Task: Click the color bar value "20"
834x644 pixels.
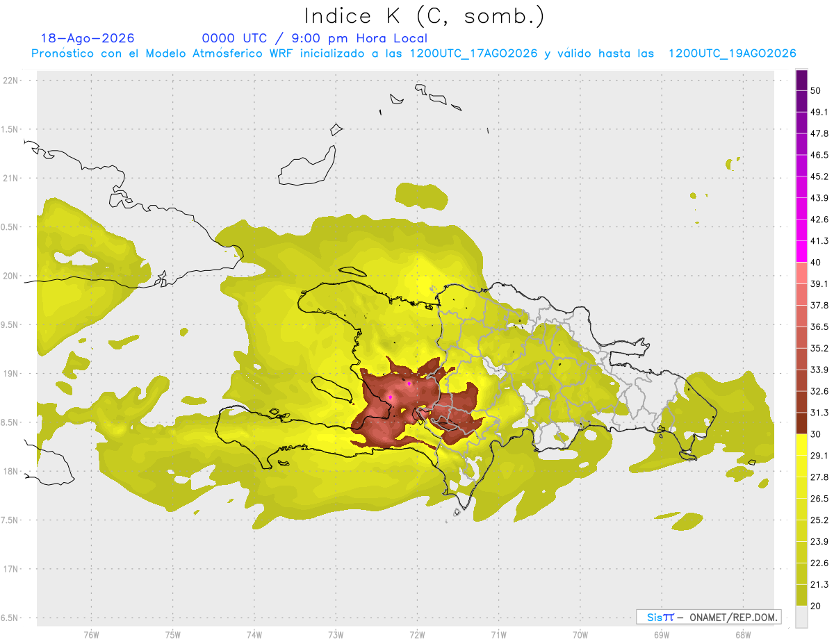Action: [x=815, y=606]
